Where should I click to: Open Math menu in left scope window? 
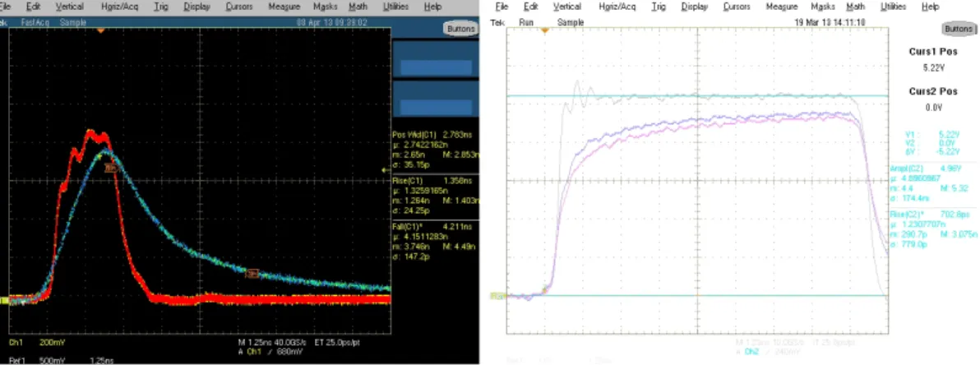[x=358, y=7]
